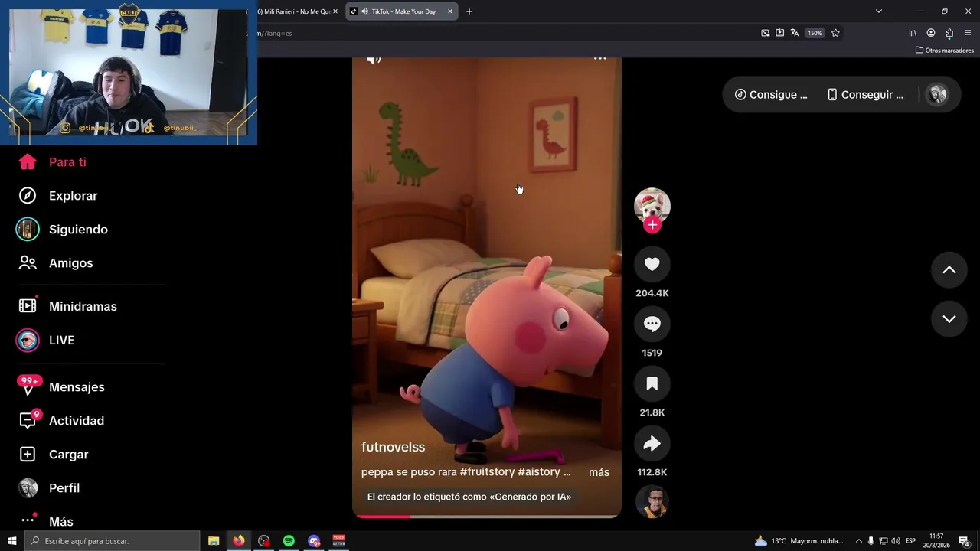Click the Firefox taskbar icon
Screen dimensions: 980x551
[x=239, y=541]
